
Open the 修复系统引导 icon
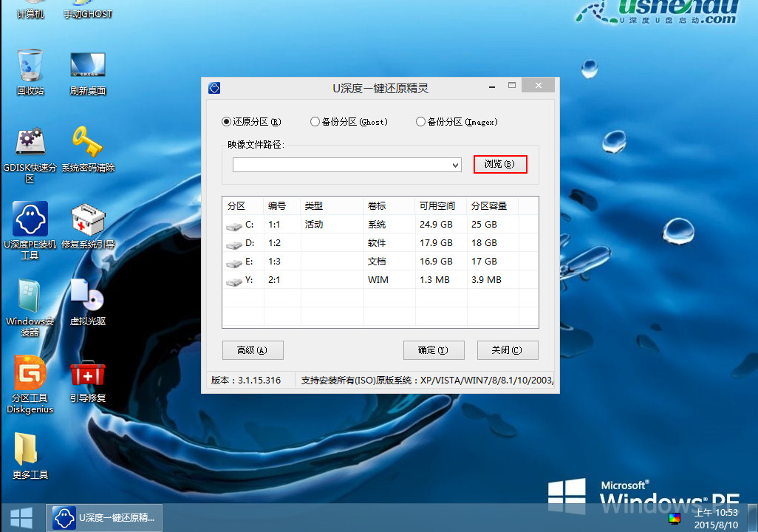click(x=87, y=226)
